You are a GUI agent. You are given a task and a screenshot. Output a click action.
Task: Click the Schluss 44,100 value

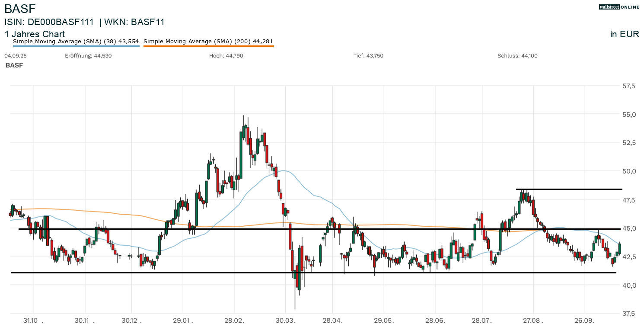tap(517, 56)
